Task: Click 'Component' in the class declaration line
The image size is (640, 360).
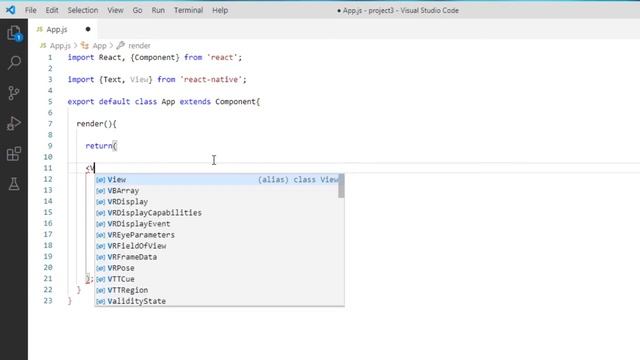Action: point(236,102)
